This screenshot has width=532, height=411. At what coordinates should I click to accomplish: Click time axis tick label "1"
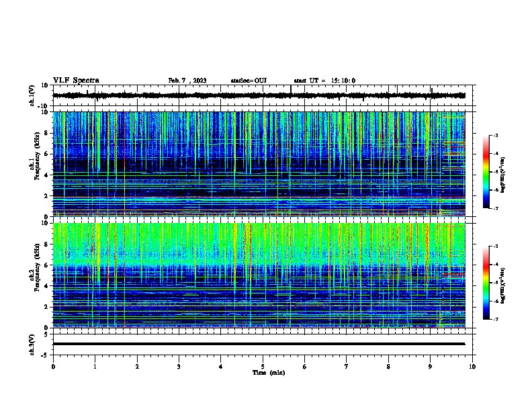click(x=95, y=367)
